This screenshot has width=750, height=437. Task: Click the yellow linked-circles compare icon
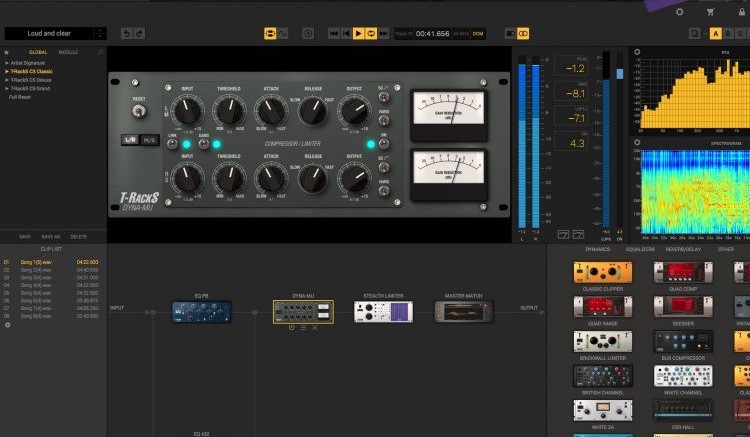pos(523,33)
